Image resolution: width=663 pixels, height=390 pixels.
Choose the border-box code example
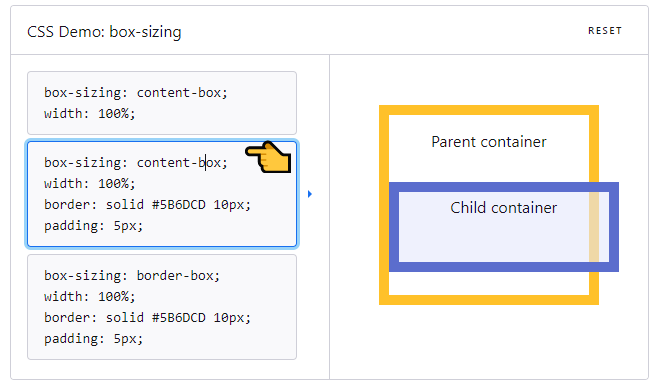[162, 307]
